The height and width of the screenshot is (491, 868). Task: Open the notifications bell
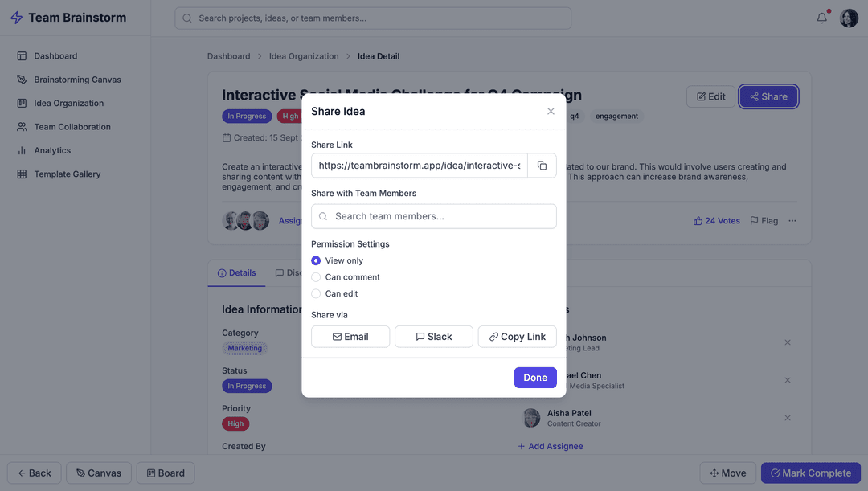click(x=821, y=18)
